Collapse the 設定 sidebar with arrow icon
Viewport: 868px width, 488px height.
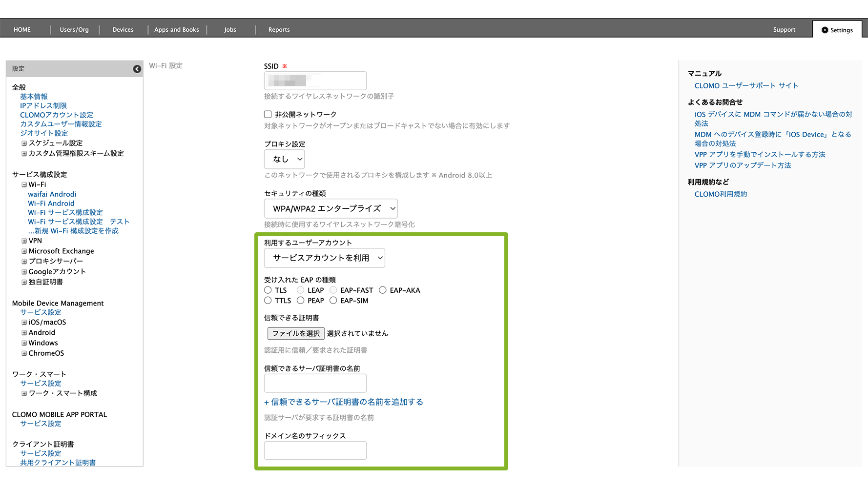tap(137, 69)
